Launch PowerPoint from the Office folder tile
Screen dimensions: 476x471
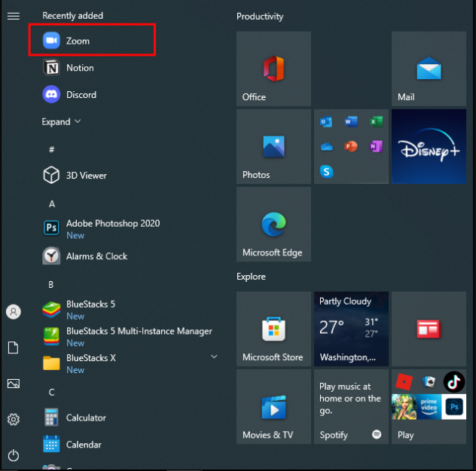pyautogui.click(x=351, y=147)
